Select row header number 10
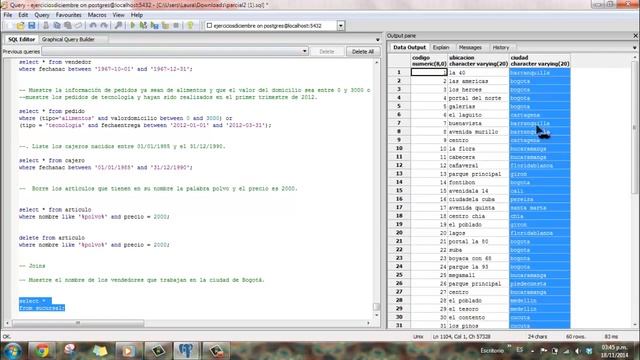 (399, 149)
